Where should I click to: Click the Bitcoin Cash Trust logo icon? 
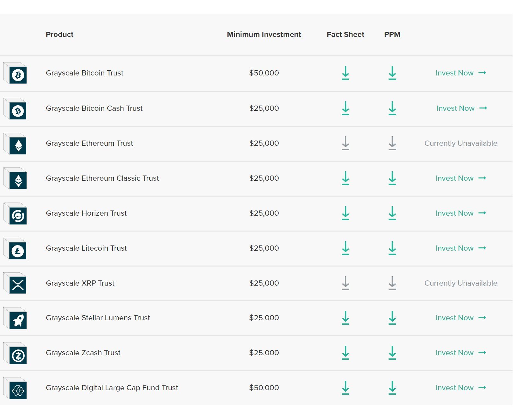pyautogui.click(x=15, y=108)
